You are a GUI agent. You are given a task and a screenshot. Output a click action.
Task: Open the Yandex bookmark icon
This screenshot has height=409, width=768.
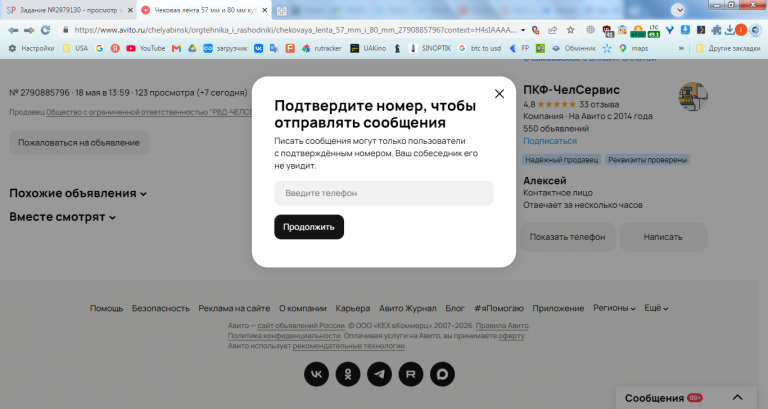115,48
